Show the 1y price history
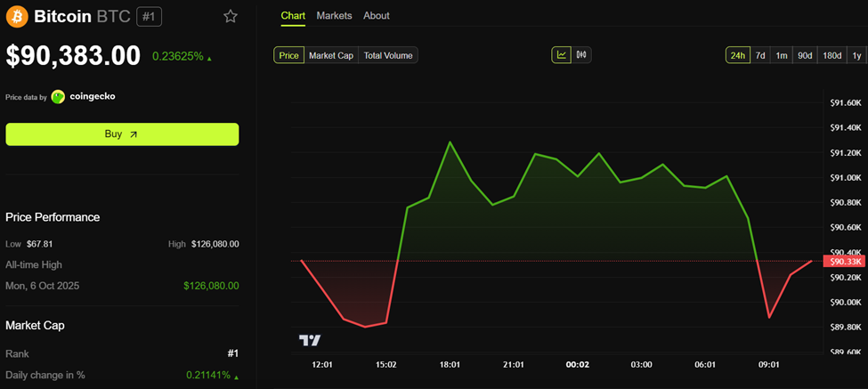 tap(856, 55)
